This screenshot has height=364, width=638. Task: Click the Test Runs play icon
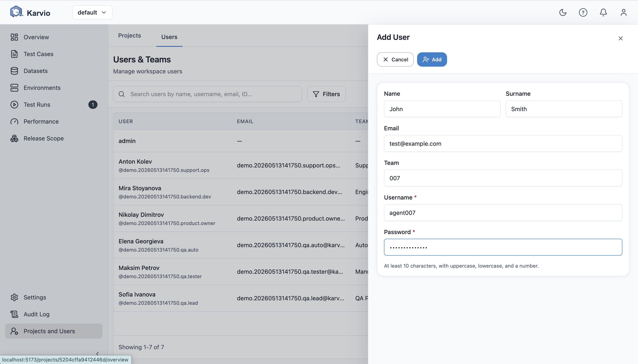tap(14, 105)
